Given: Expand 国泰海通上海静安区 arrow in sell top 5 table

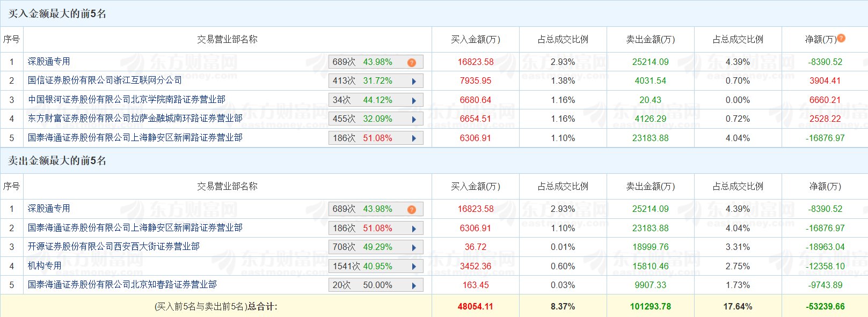Looking at the screenshot, I should click(x=414, y=228).
